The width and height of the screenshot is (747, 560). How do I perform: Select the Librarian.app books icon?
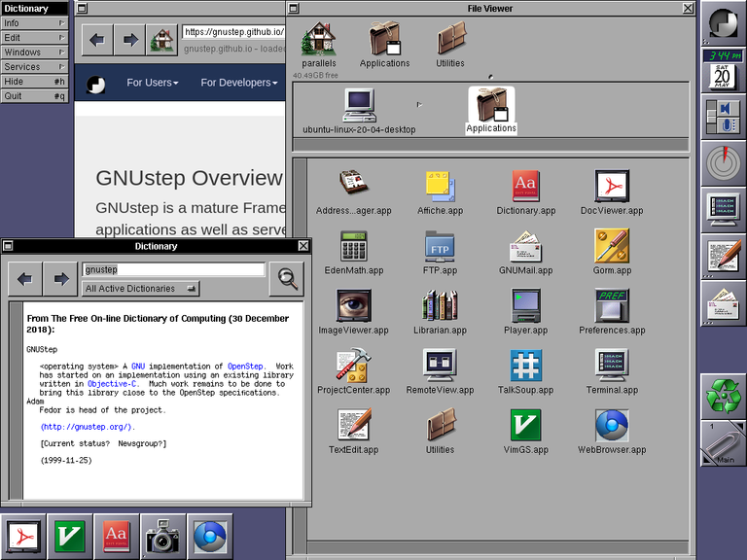point(440,305)
